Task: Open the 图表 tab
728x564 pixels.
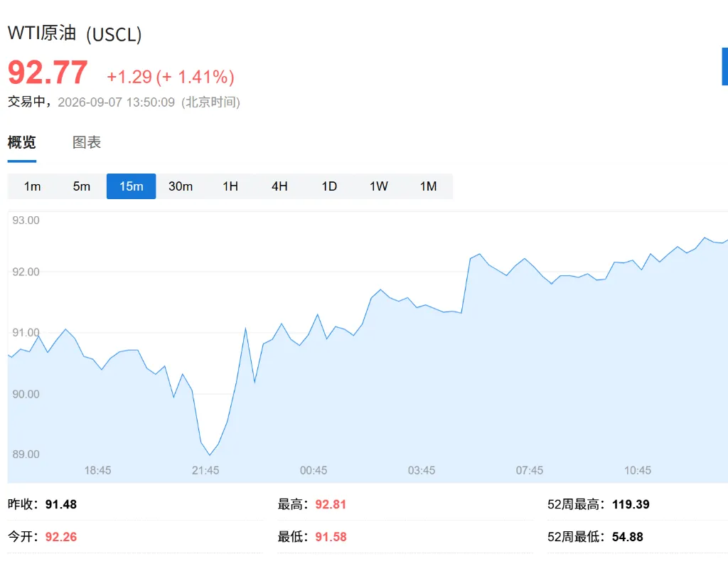Action: pyautogui.click(x=87, y=142)
